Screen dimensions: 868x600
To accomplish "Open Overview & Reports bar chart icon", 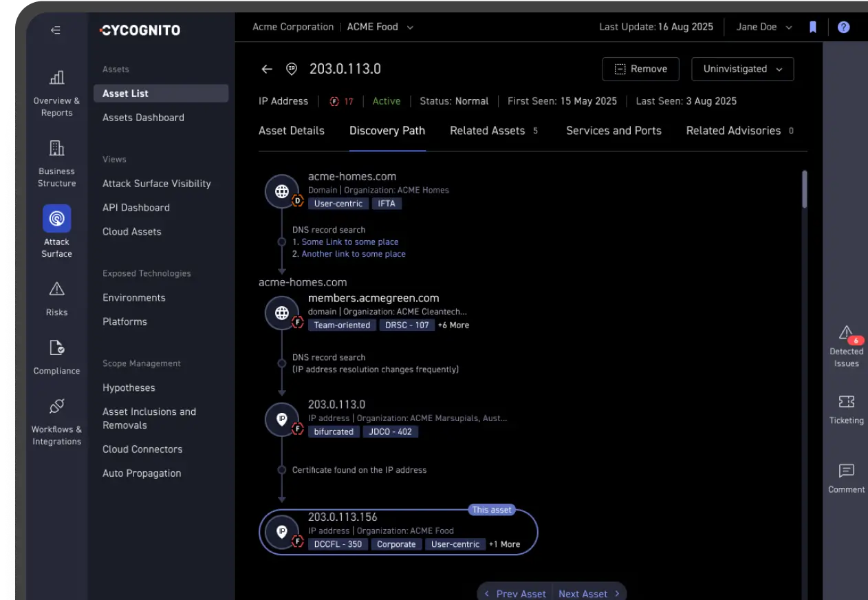I will pos(57,77).
